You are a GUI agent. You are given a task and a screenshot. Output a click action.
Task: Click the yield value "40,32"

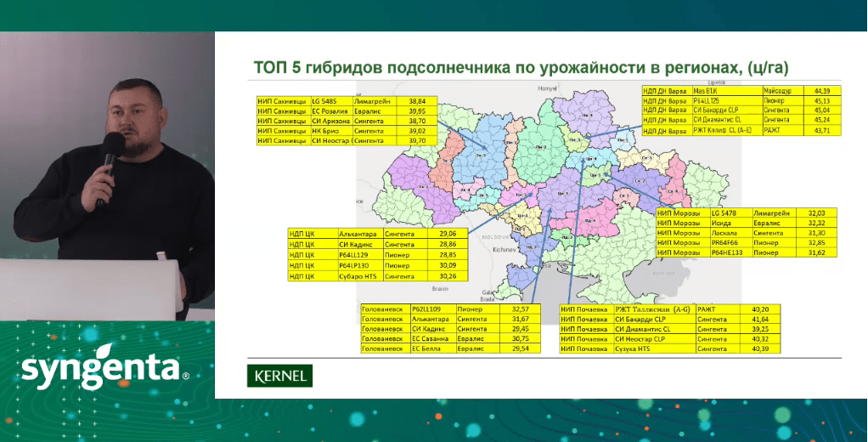[761, 339]
